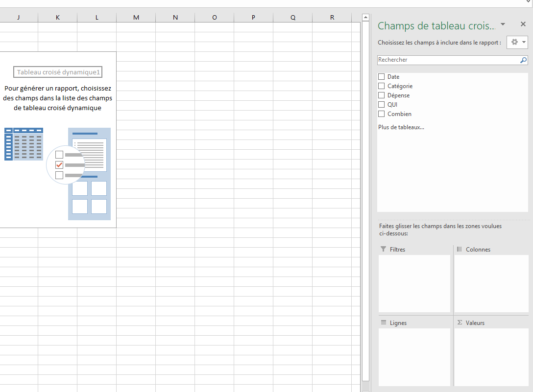Enable the Catégorie field

(x=381, y=86)
